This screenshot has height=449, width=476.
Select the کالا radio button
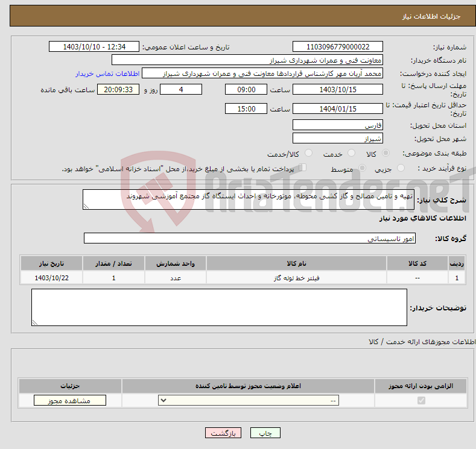point(386,153)
